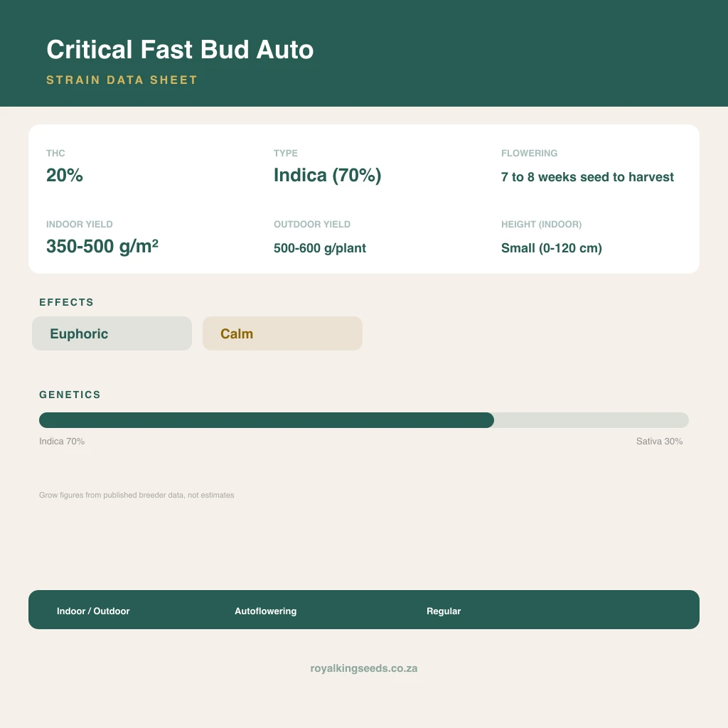Viewport: 728px width, 728px height.
Task: Click the Sativa 30% genetics label
Action: 659,441
